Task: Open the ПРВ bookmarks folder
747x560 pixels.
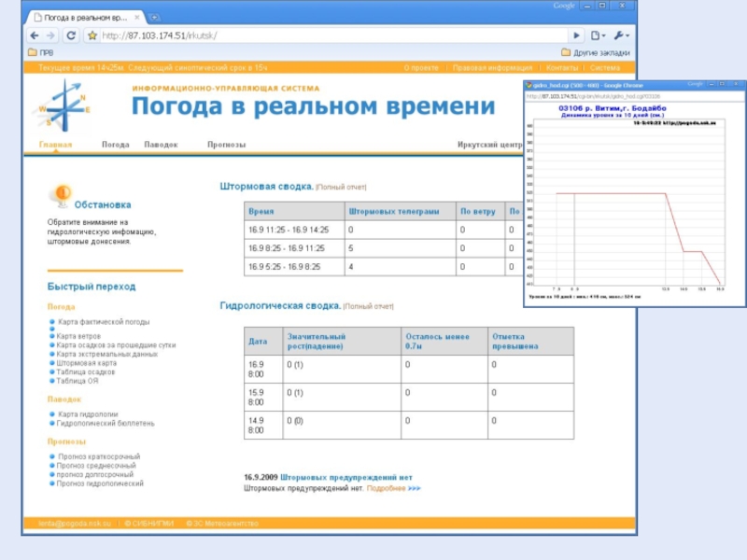Action: pos(40,52)
